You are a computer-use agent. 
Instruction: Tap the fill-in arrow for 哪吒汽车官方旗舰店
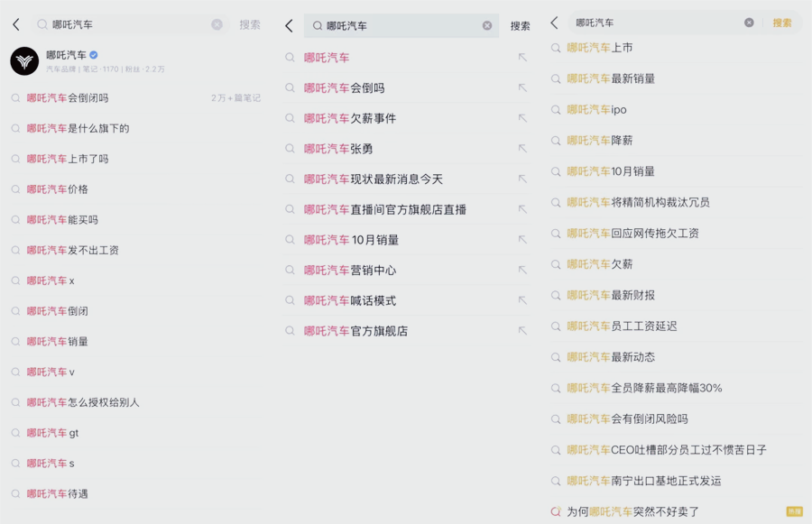[x=522, y=331]
